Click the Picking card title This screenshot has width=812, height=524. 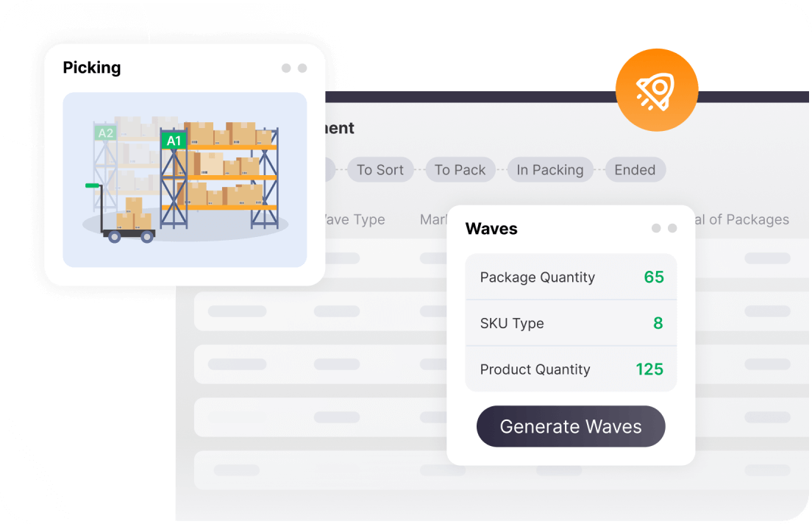pos(92,68)
